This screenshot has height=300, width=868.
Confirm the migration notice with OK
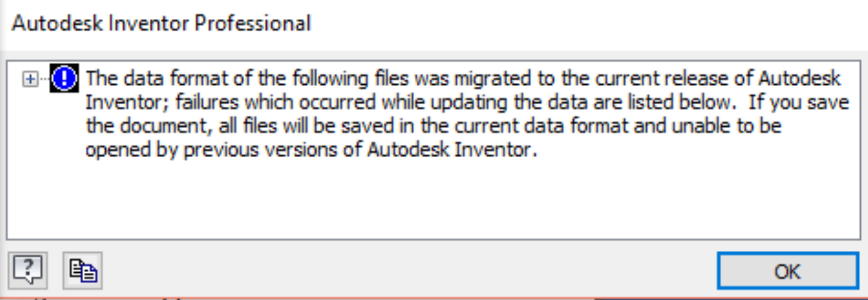pyautogui.click(x=788, y=271)
